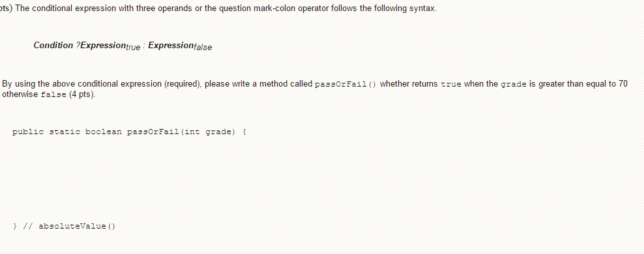
Task: Click the "// absoluteValue()" comment
Action: (69, 226)
